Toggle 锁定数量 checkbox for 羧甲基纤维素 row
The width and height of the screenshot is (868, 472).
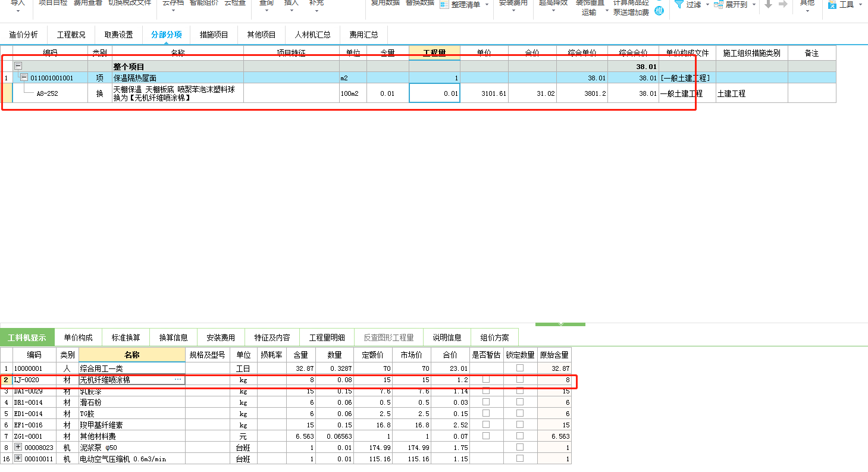[x=520, y=424]
